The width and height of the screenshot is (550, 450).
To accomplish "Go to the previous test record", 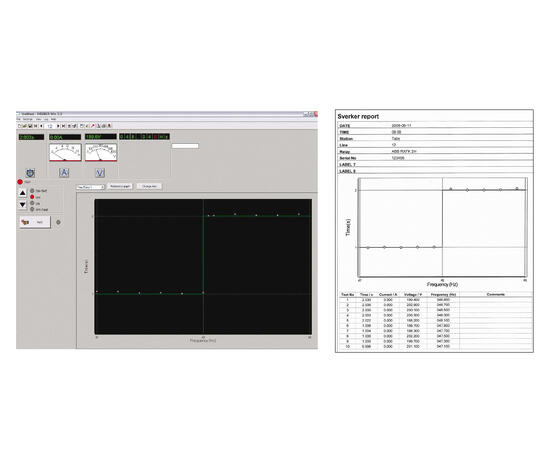I will pyautogui.click(x=41, y=126).
